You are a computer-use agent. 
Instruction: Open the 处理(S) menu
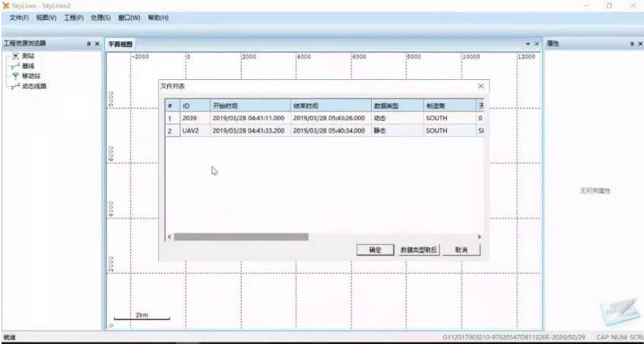(100, 18)
